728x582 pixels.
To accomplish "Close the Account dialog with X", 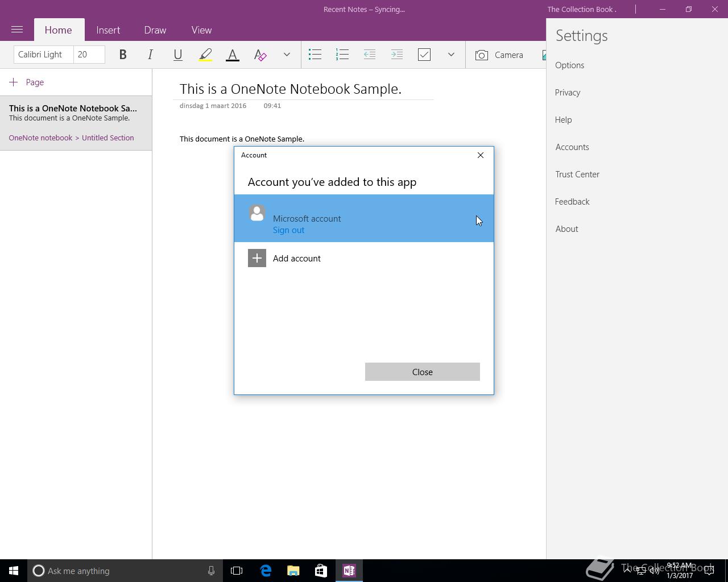I will 481,155.
